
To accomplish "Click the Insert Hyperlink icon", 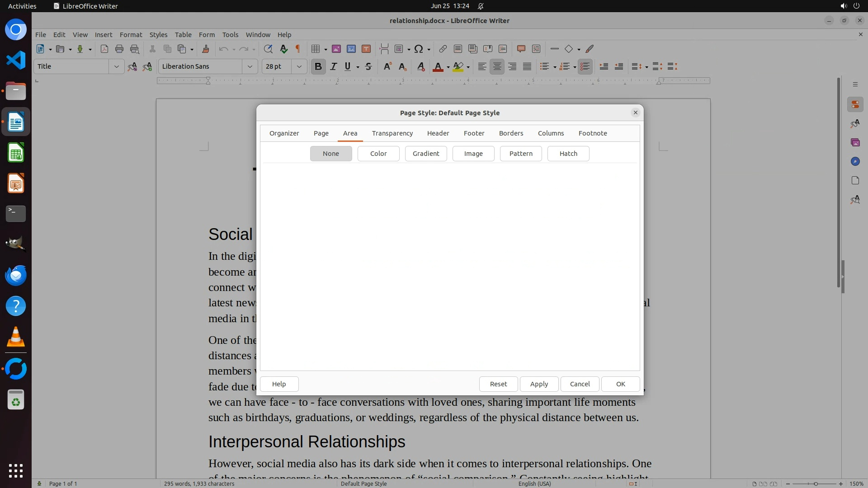I will click(443, 49).
